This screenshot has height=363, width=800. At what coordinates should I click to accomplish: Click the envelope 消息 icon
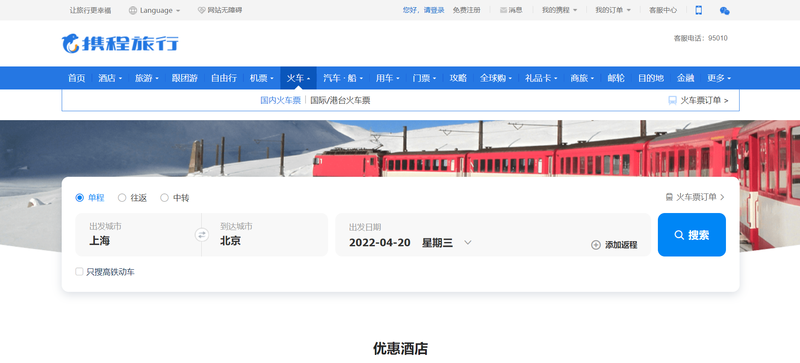click(504, 10)
